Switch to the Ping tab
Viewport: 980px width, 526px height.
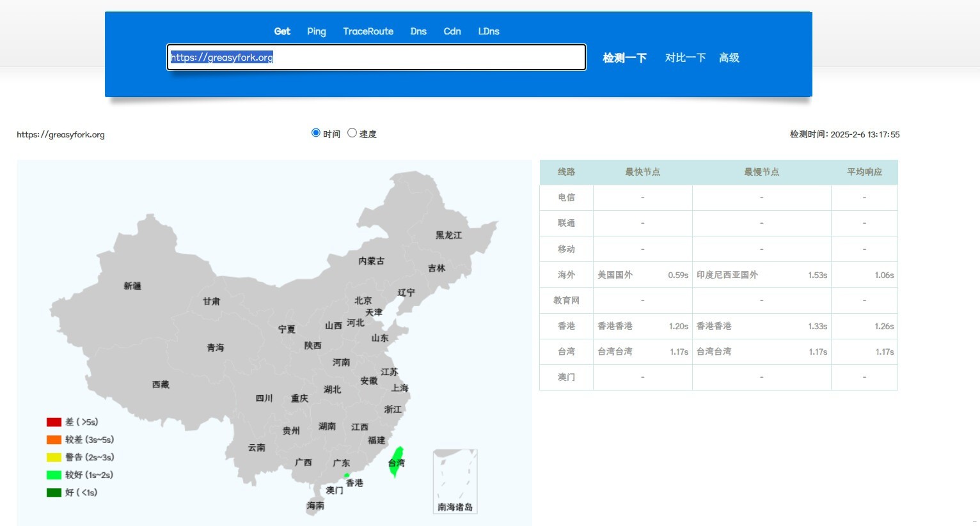(316, 31)
